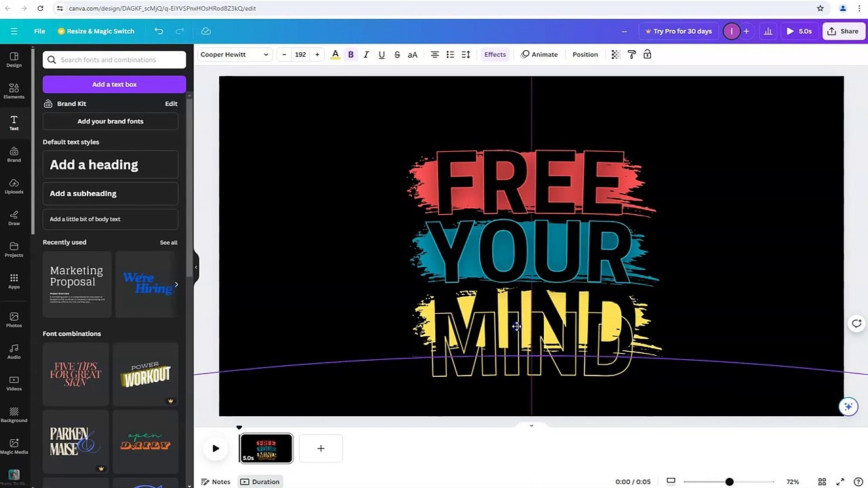Open the Uploads sidebar tab
The image size is (868, 488).
[14, 186]
